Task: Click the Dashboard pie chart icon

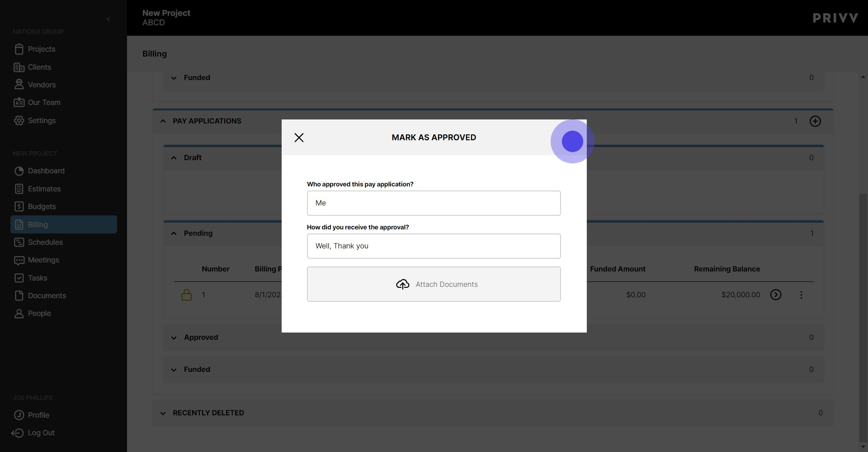Action: [19, 171]
